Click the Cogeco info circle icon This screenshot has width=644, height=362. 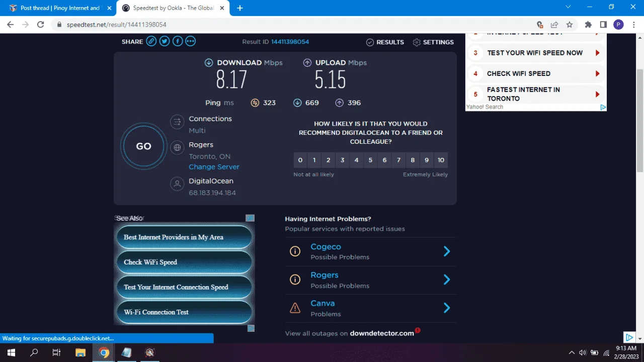295,251
